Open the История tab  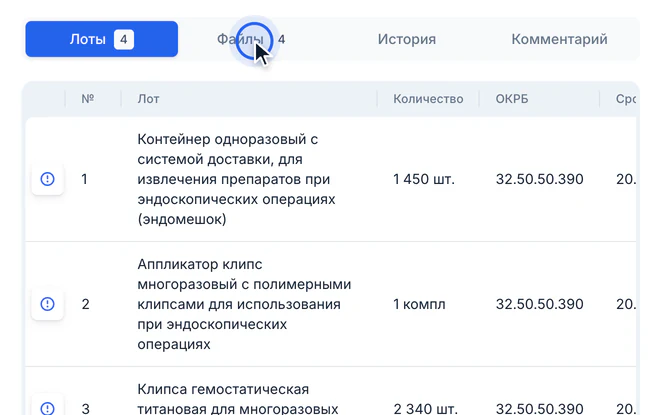[x=407, y=39]
